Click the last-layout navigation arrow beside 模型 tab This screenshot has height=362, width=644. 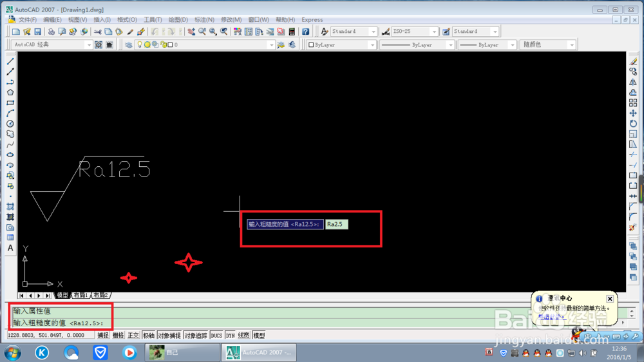48,296
